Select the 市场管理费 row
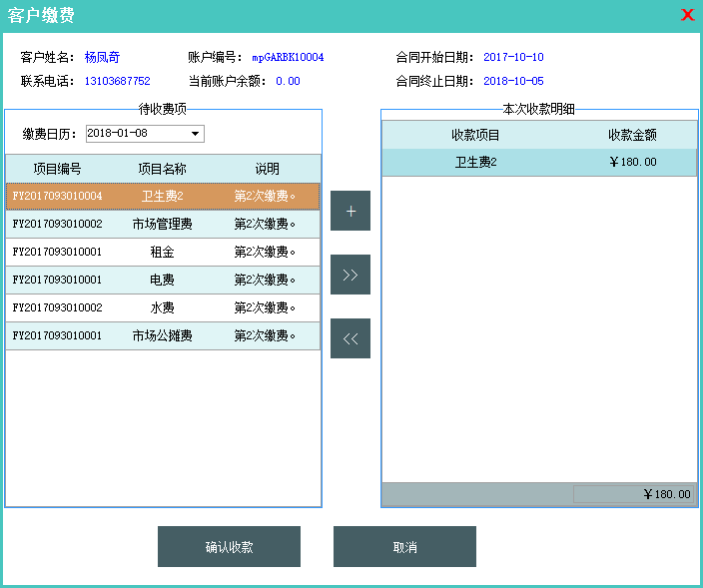 pos(162,225)
